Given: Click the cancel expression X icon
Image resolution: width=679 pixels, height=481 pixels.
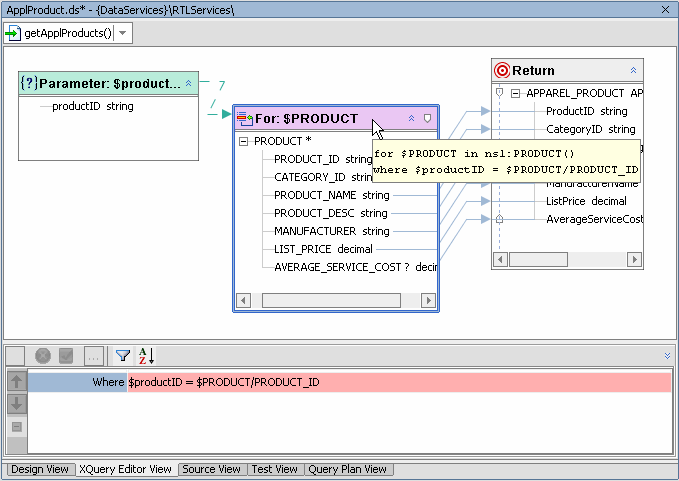Looking at the screenshot, I should [43, 356].
